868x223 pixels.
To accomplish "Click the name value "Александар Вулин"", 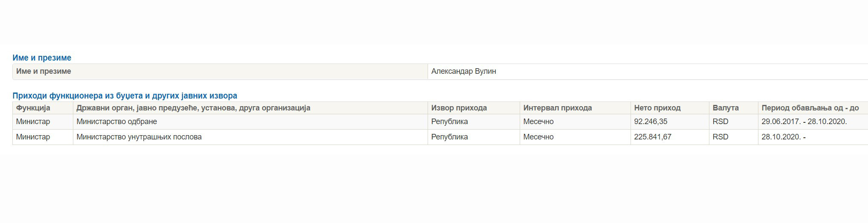I will click(463, 71).
